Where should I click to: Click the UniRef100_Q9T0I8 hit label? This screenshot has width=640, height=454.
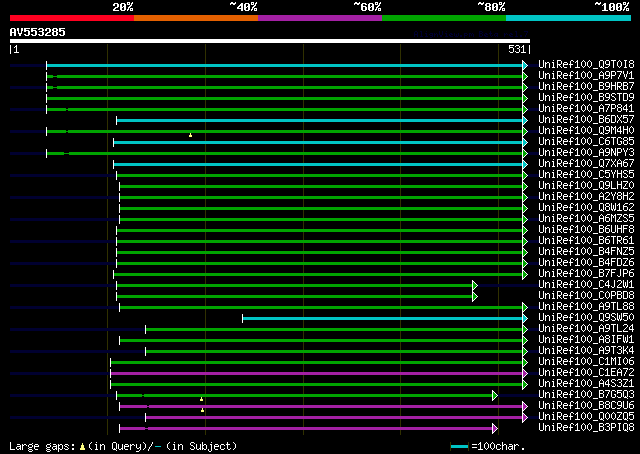[586, 65]
